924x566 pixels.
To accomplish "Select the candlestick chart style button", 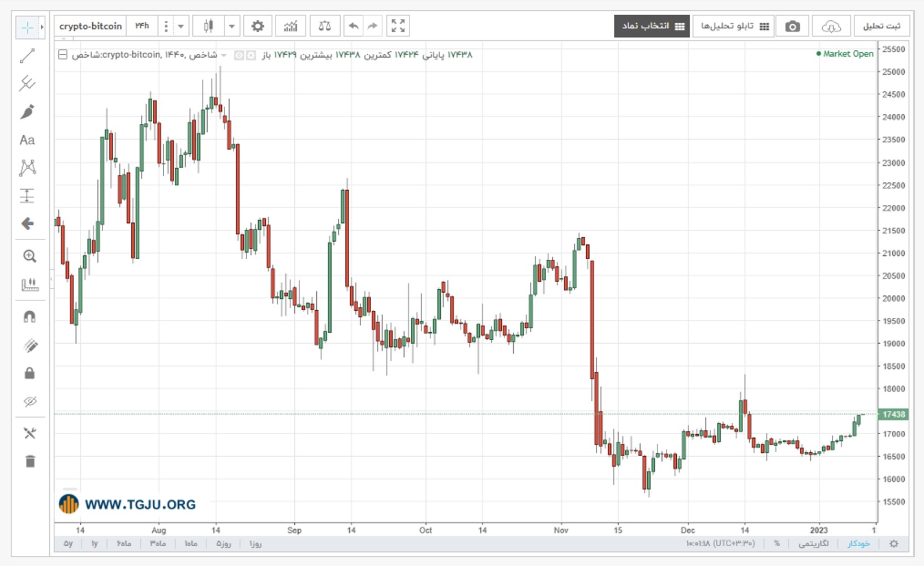I will click(x=208, y=26).
